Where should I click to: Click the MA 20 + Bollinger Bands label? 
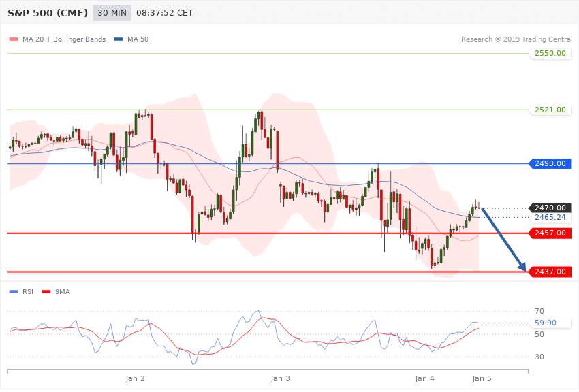pos(64,39)
